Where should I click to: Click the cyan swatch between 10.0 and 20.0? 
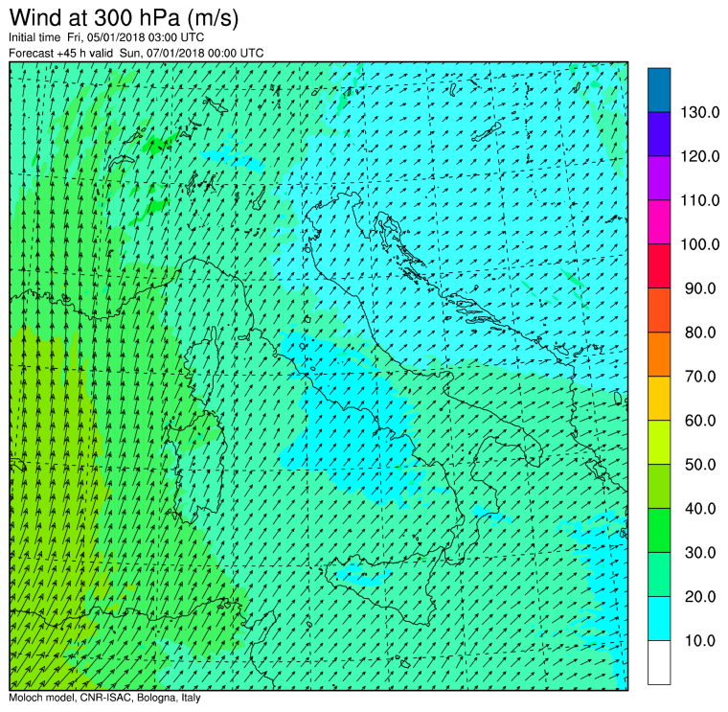coord(659,618)
